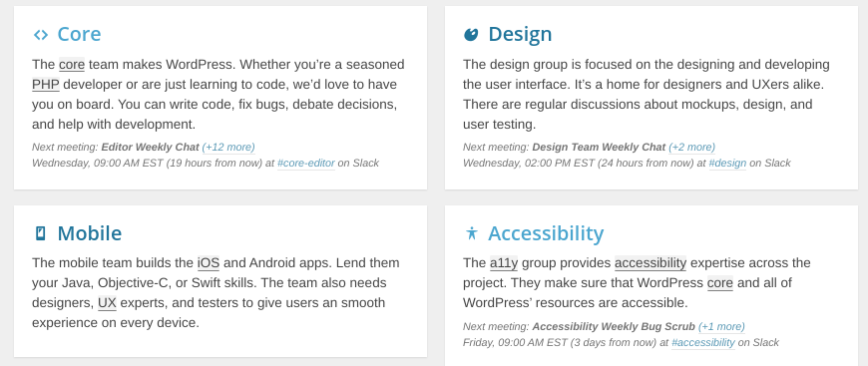This screenshot has width=868, height=366.
Task: Click the underlined PHP term
Action: [x=45, y=85]
